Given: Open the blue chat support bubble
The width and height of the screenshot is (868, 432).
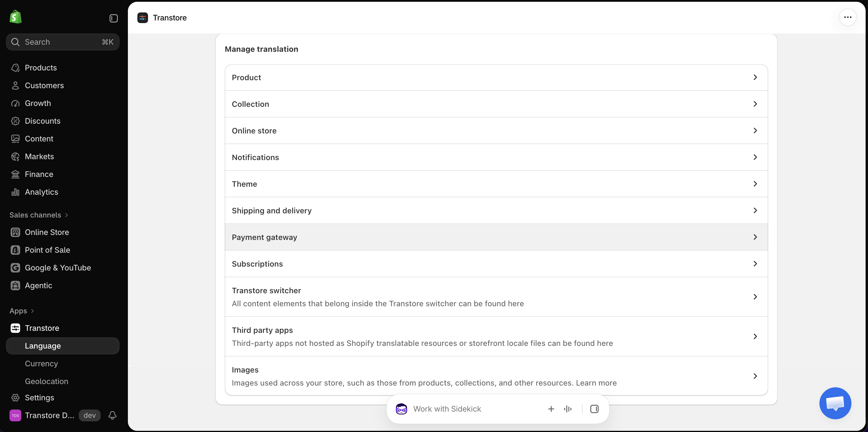Looking at the screenshot, I should (x=835, y=403).
